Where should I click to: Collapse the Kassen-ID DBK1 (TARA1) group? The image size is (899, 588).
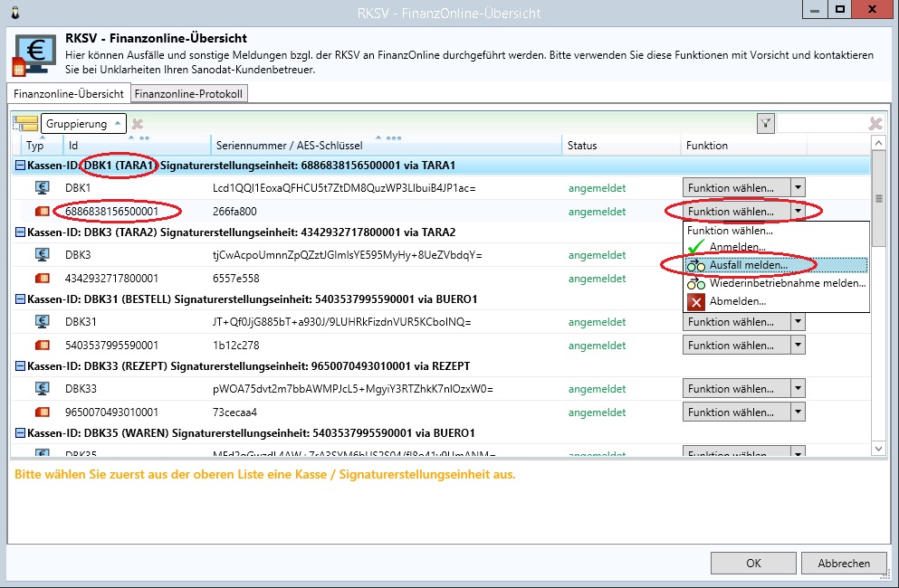click(x=20, y=165)
